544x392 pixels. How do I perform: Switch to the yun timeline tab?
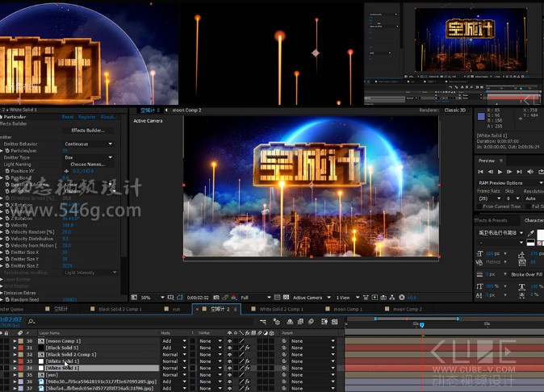pyautogui.click(x=173, y=309)
